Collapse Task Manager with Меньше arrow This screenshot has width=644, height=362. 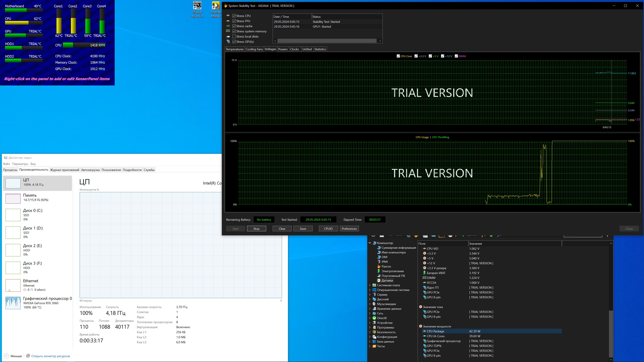(x=7, y=356)
